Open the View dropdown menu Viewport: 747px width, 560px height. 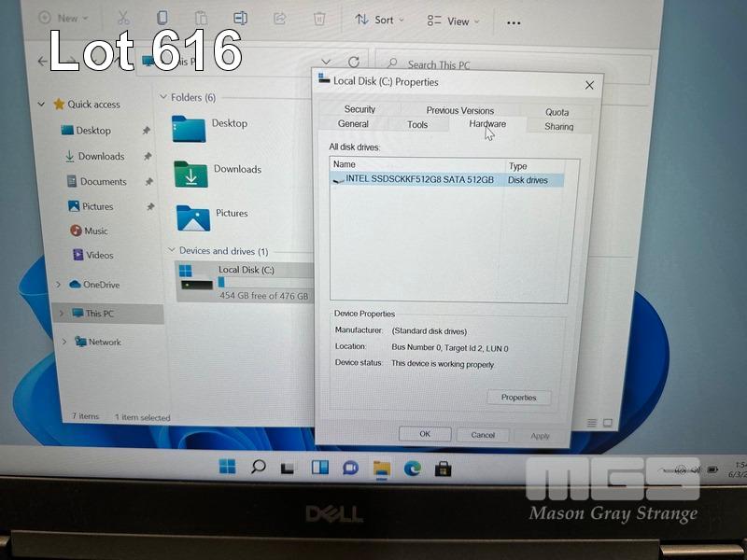pos(453,21)
